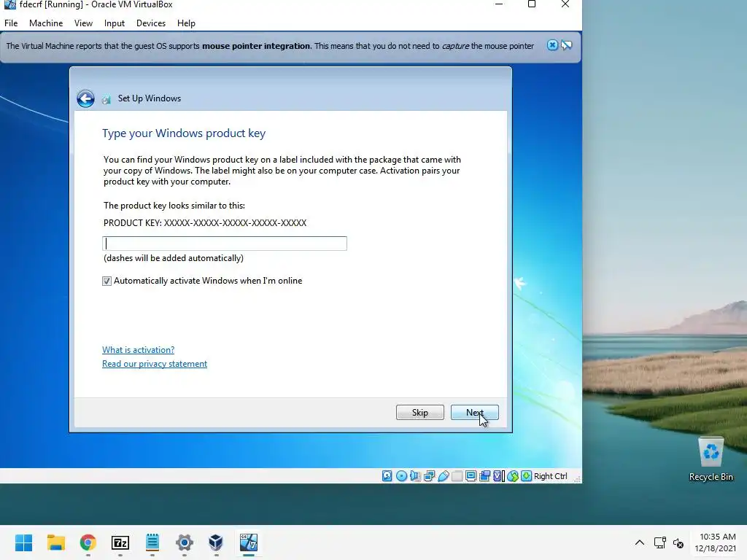Click the CPU virtualization status icon

tap(498, 475)
